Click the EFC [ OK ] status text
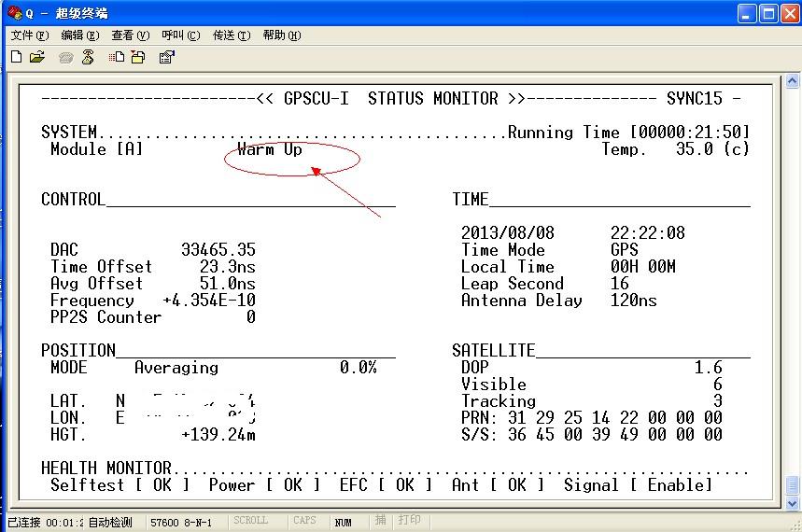 [x=387, y=485]
